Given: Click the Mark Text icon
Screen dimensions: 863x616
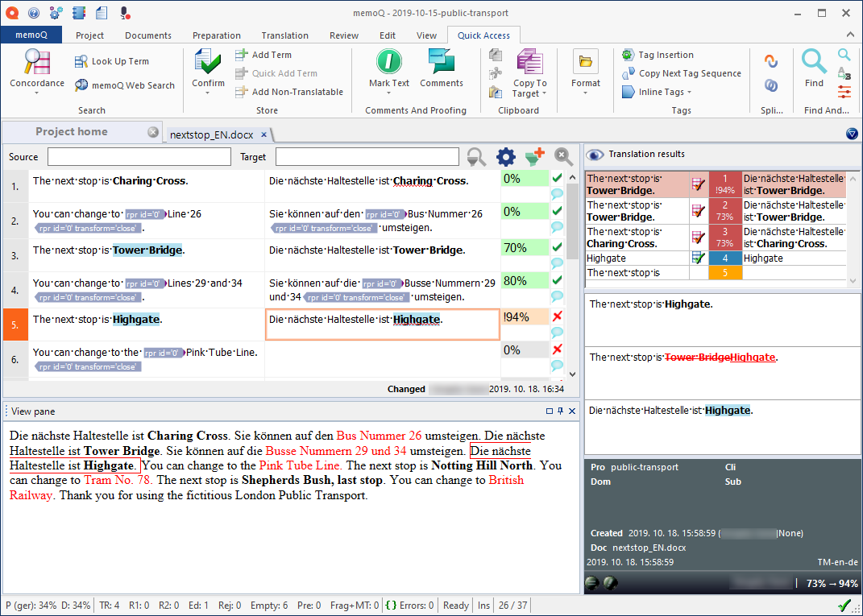Looking at the screenshot, I should click(x=389, y=61).
